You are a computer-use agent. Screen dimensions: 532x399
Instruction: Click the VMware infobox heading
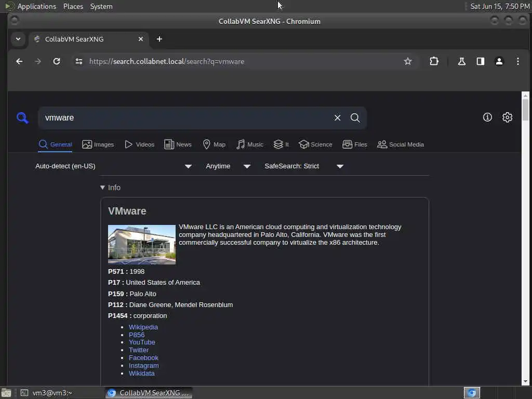pos(127,211)
